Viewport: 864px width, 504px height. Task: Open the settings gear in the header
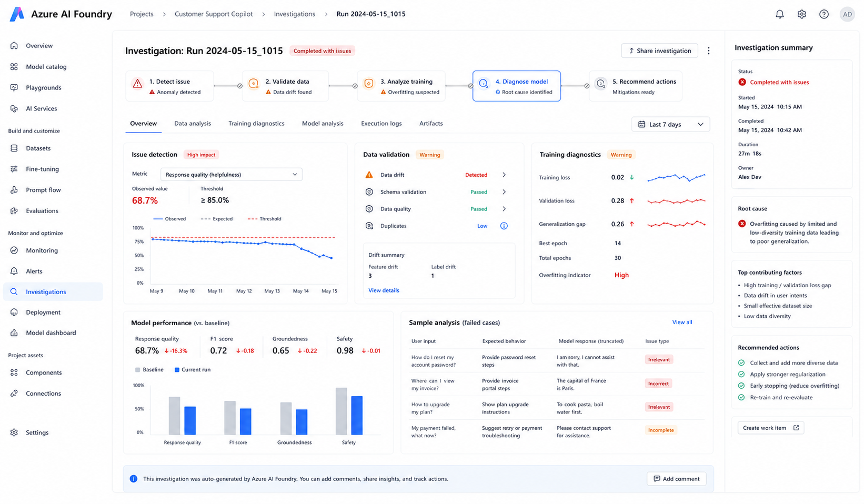point(802,14)
